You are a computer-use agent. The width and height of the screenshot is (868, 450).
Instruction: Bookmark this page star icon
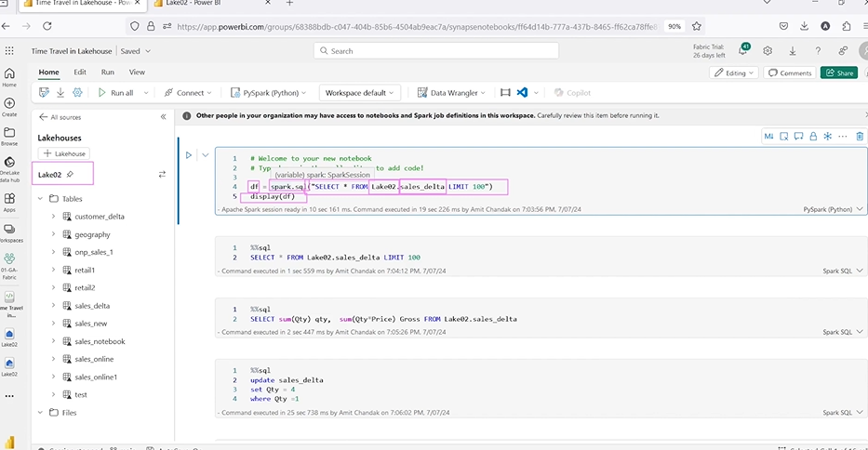pyautogui.click(x=697, y=26)
